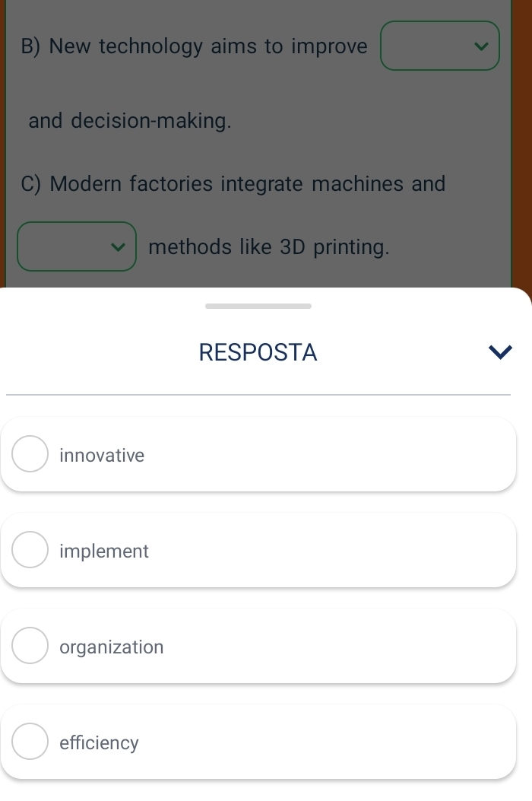Tap the 'innovative' answer label
Image resolution: width=532 pixels, height=801 pixels.
tap(102, 456)
